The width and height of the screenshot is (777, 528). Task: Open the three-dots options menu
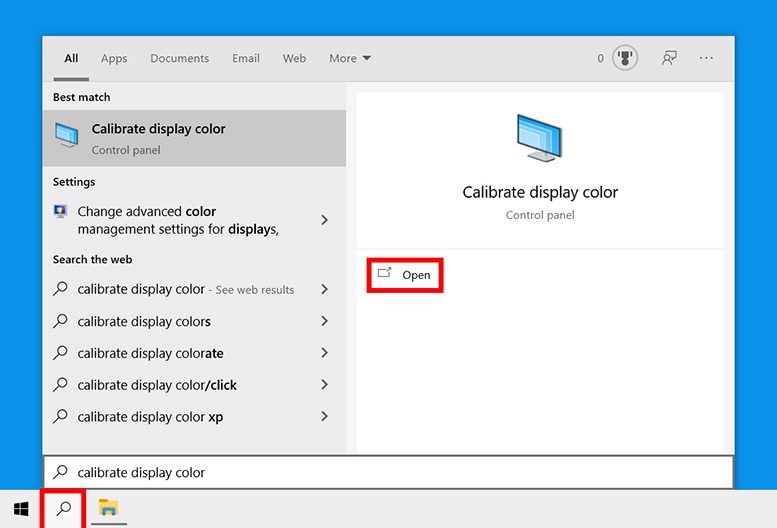[707, 58]
